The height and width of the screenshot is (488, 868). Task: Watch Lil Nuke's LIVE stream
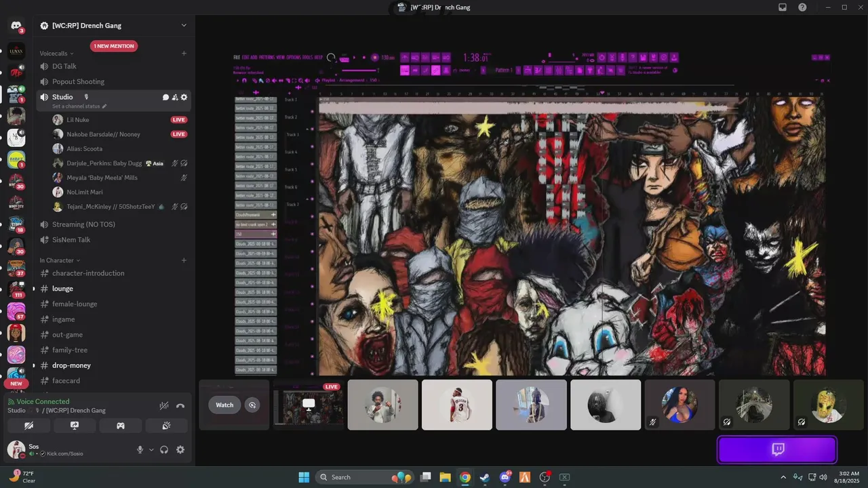tap(179, 119)
